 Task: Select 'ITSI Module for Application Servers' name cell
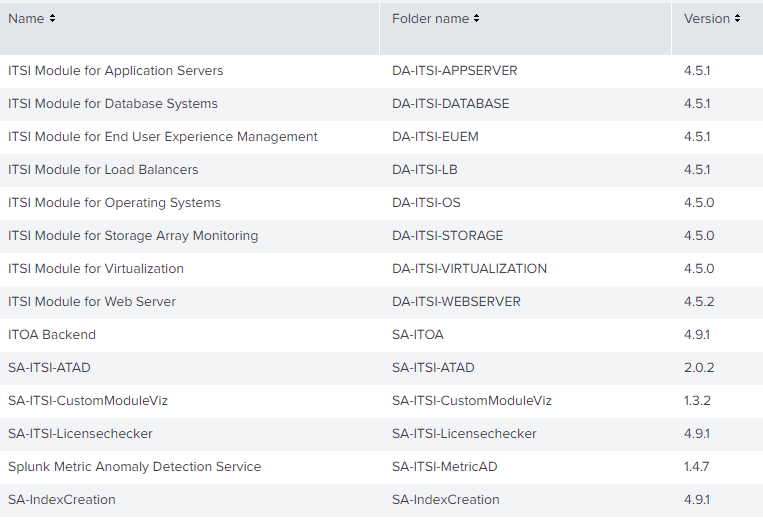[x=115, y=71]
